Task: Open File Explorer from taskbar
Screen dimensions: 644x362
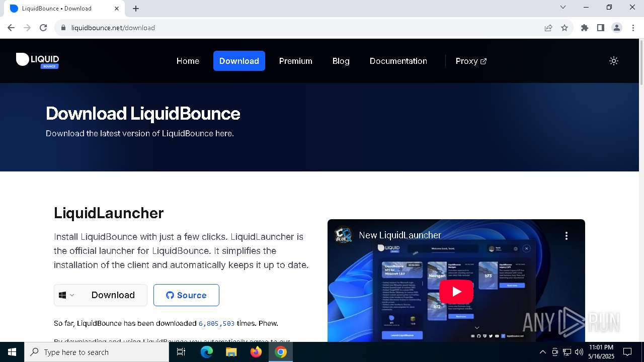Action: point(231,352)
